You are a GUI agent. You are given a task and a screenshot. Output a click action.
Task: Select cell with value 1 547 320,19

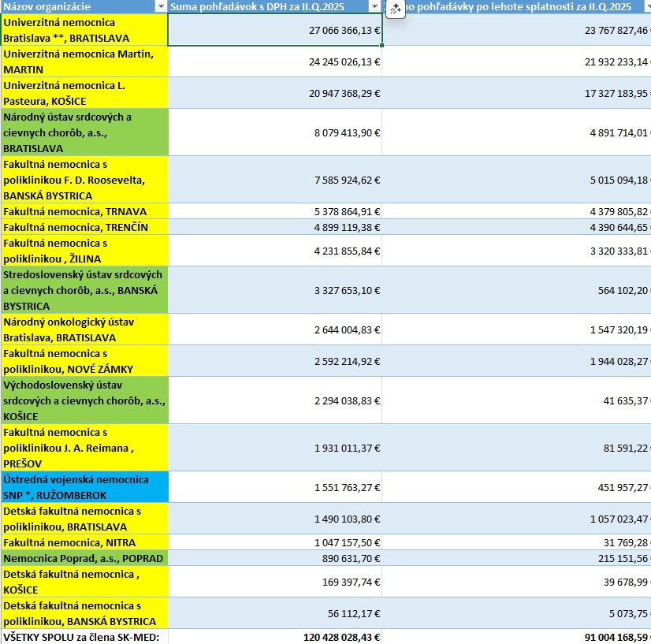pos(516,329)
